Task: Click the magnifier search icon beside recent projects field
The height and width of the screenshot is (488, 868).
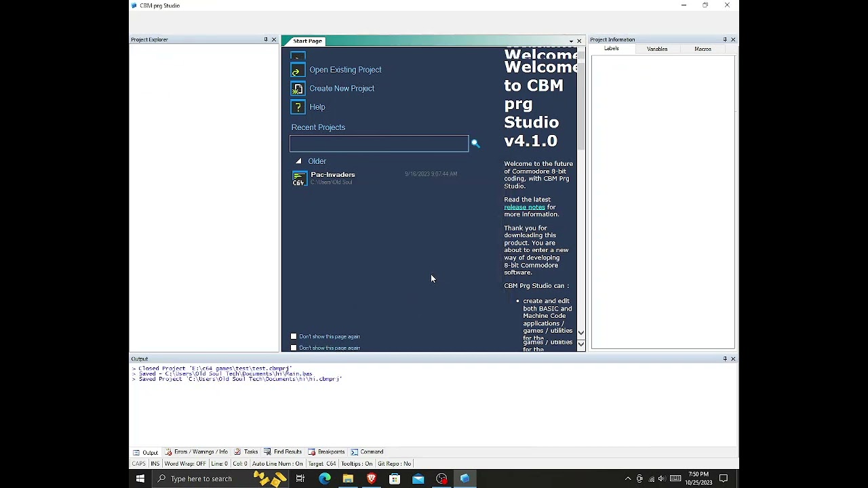Action: point(475,143)
